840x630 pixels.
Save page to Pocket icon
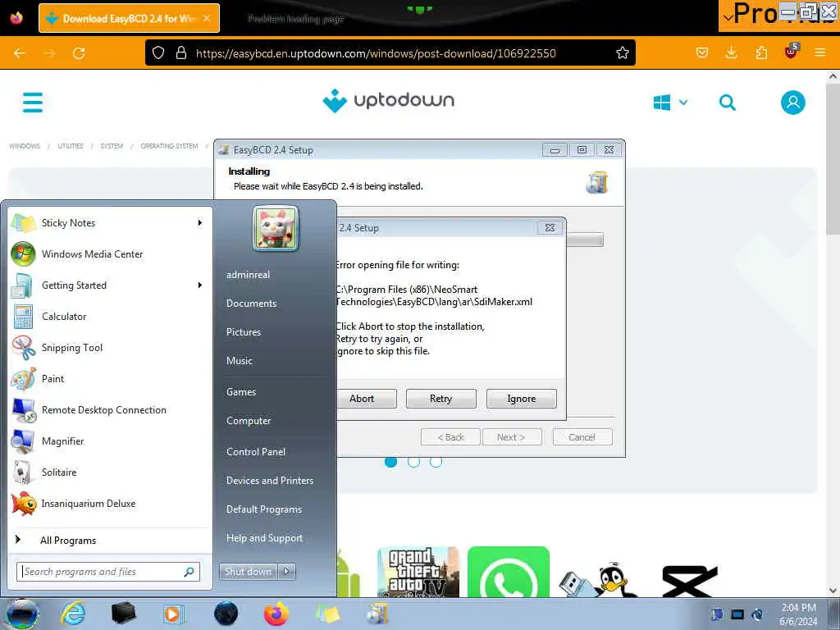(x=702, y=52)
